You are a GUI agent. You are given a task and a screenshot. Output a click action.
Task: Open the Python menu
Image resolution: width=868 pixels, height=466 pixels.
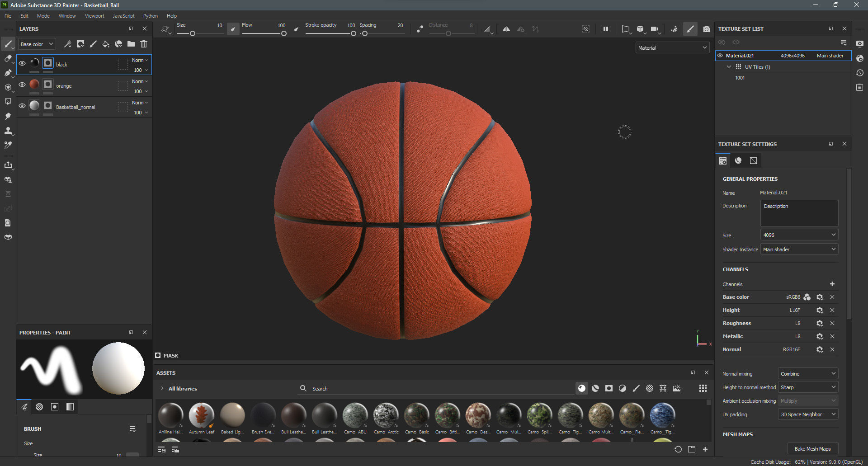[151, 16]
